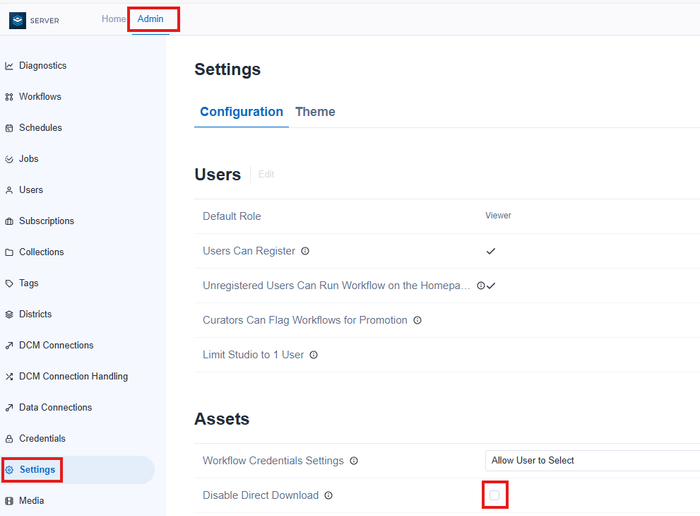Go to Credentials in the sidebar
700x516 pixels.
[x=42, y=438]
